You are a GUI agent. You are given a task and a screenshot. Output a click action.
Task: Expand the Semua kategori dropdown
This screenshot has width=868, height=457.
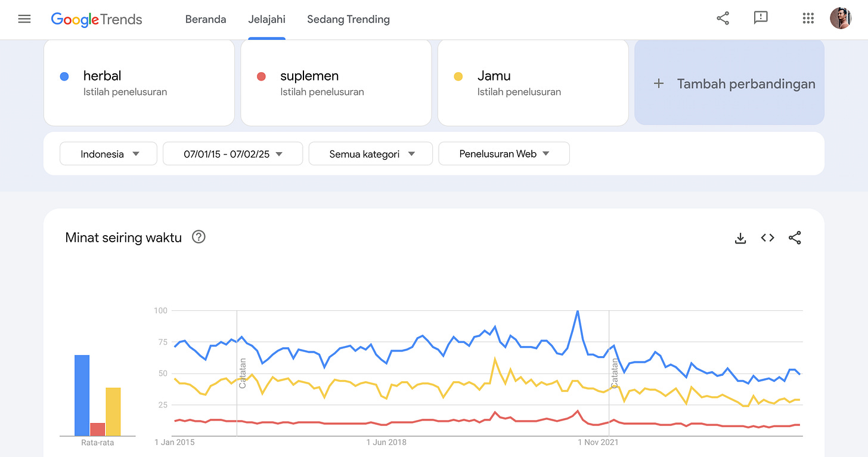[x=371, y=154]
